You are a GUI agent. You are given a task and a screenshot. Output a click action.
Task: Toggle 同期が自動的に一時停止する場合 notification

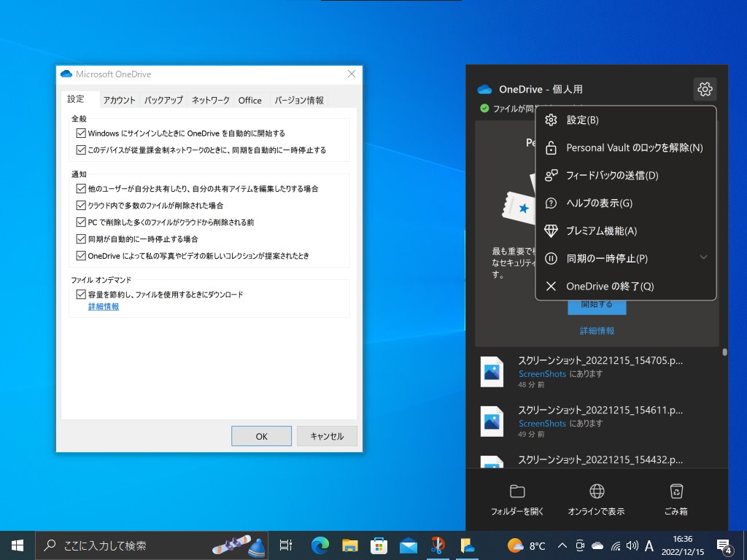point(82,239)
